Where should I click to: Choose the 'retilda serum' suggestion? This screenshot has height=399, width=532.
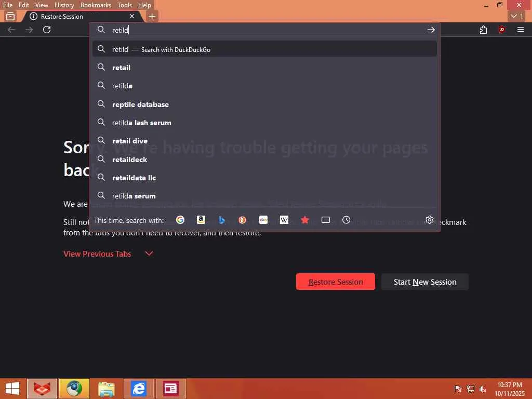(264, 196)
